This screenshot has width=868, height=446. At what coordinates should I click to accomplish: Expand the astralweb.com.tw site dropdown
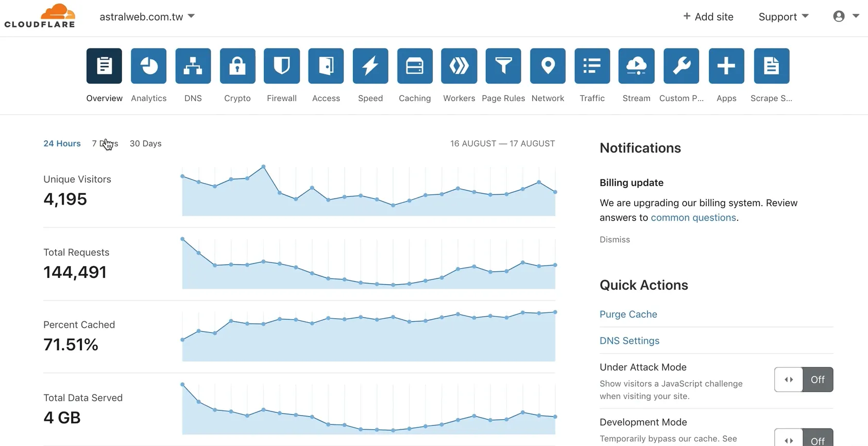147,16
